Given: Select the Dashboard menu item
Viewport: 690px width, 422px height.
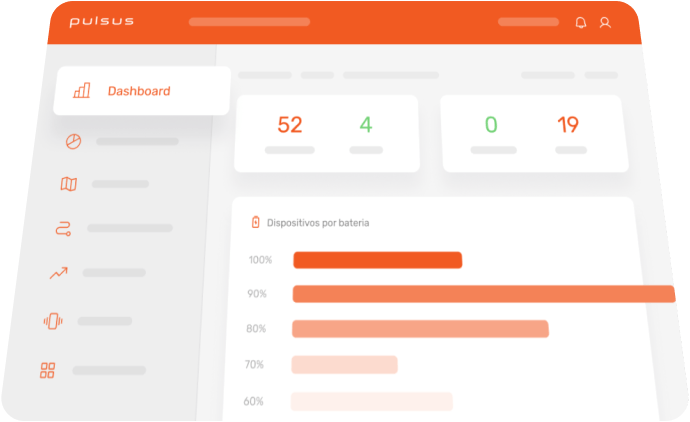Looking at the screenshot, I should pos(142,91).
